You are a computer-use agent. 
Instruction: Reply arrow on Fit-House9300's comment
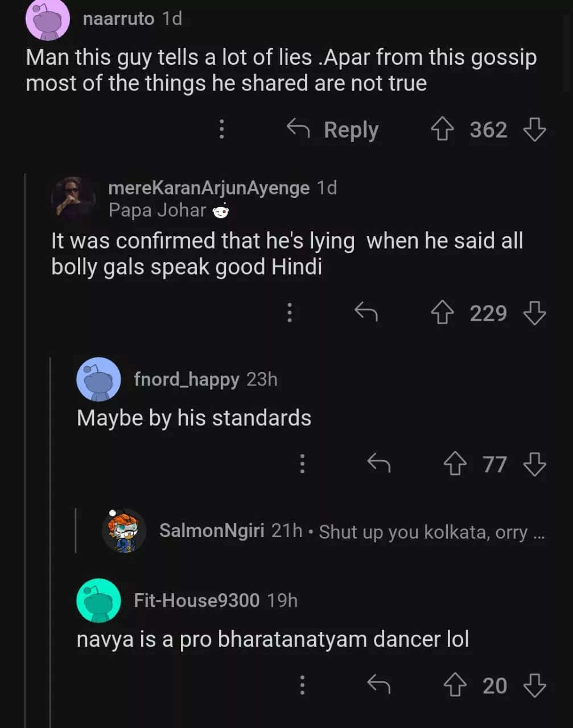coord(379,685)
